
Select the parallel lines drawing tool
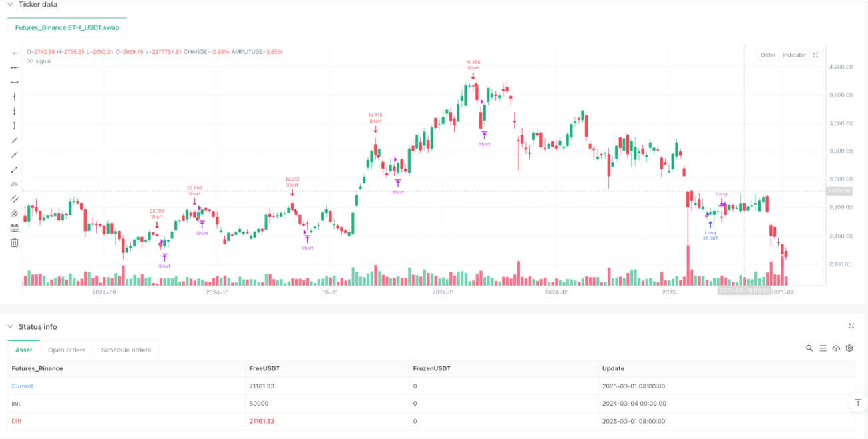click(x=14, y=199)
